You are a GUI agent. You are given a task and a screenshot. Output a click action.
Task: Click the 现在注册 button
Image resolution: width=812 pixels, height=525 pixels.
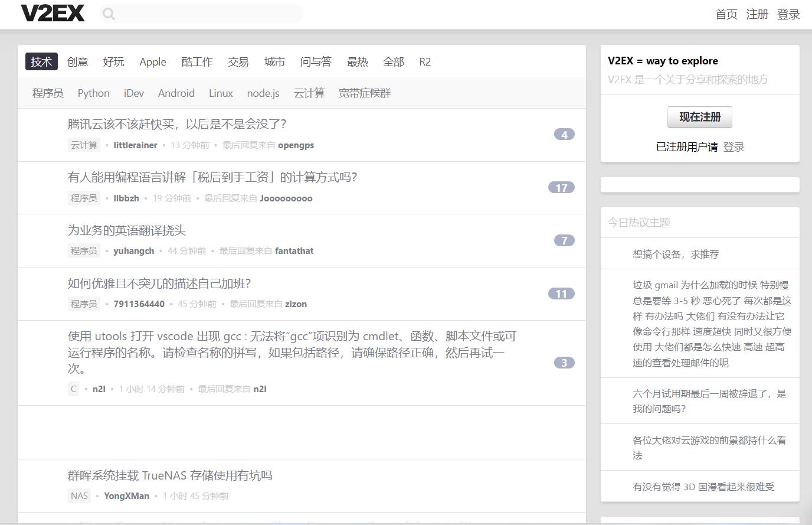point(699,117)
